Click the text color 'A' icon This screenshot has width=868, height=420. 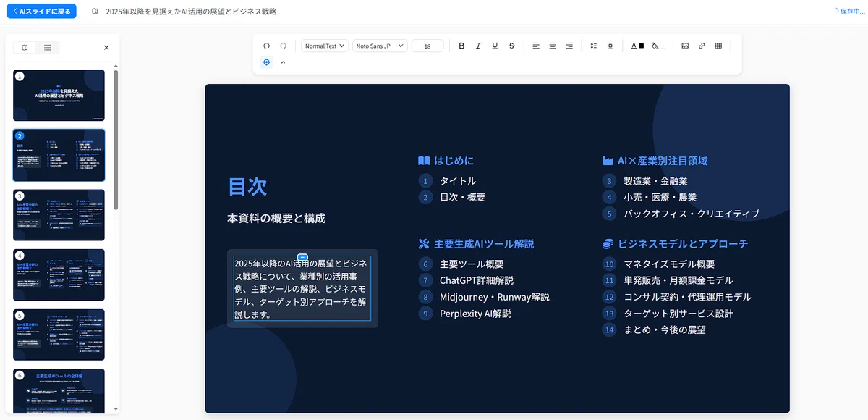point(634,46)
